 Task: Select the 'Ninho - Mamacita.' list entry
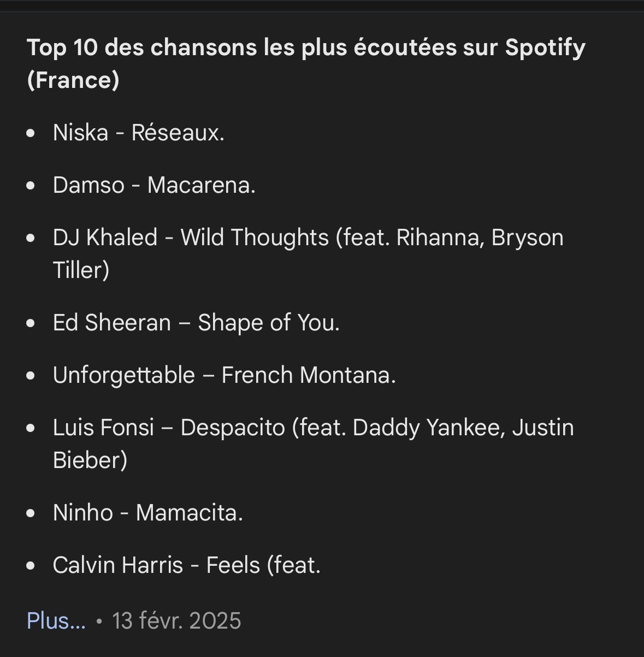pyautogui.click(x=148, y=513)
